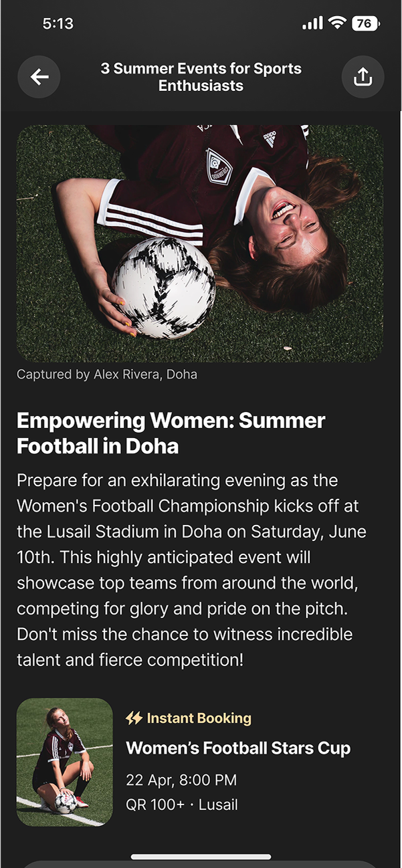Tap the back arrow button
This screenshot has width=402, height=868.
click(x=39, y=78)
